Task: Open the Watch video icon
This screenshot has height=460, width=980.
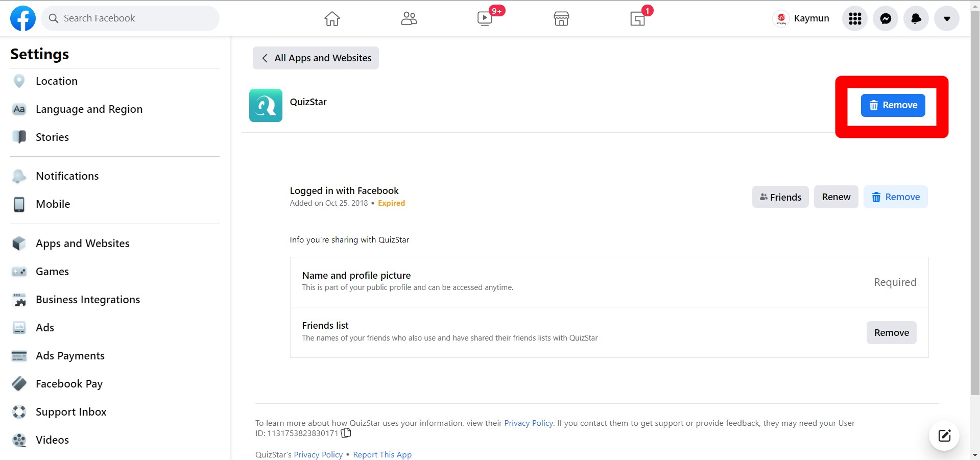Action: point(485,18)
